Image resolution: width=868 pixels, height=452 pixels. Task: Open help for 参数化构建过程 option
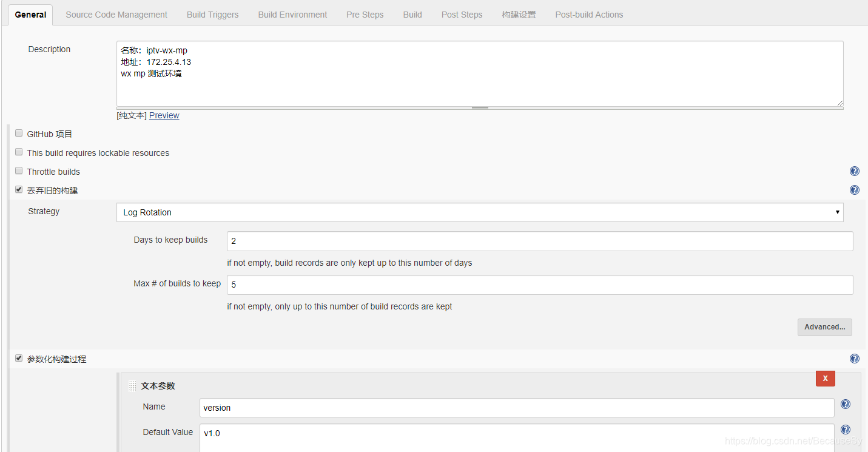tap(855, 359)
